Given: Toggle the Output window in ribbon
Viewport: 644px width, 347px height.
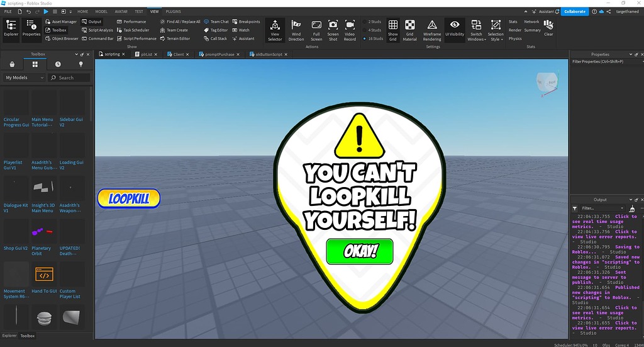Looking at the screenshot, I should pyautogui.click(x=91, y=22).
